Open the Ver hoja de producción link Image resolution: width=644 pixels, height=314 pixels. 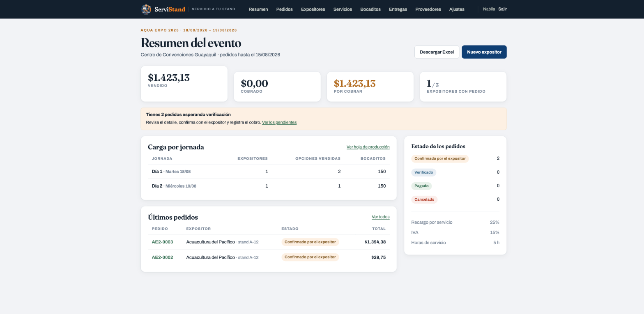368,147
